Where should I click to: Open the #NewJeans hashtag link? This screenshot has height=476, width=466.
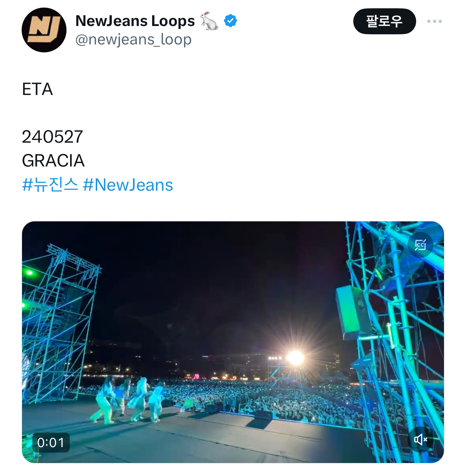pos(128,185)
